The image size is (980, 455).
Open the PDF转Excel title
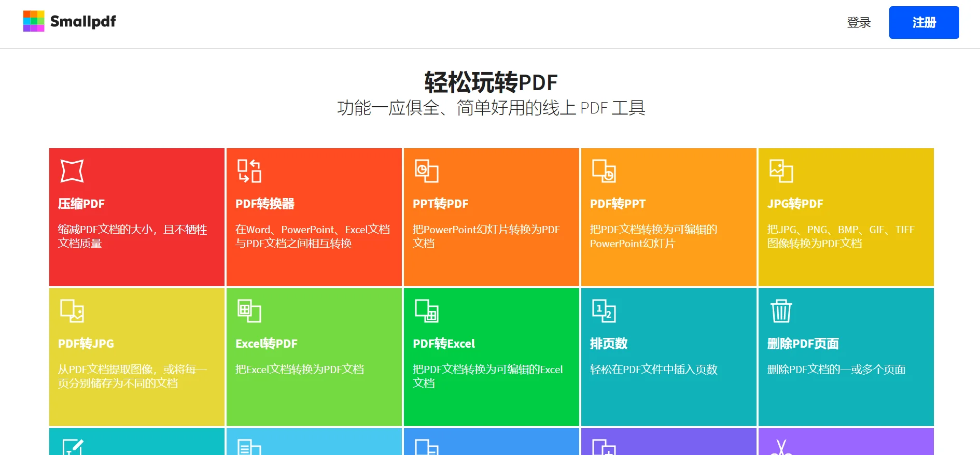[444, 344]
